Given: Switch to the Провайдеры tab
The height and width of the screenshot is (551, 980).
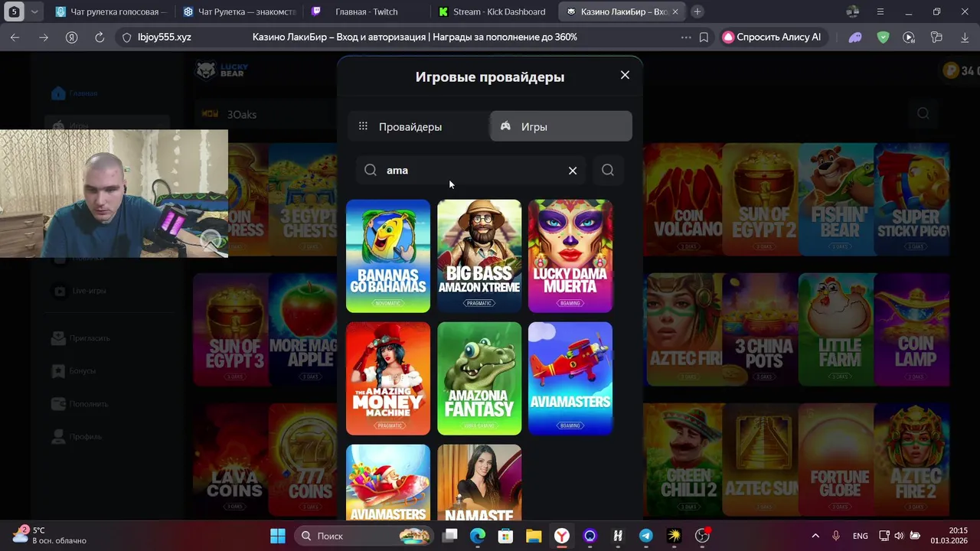Looking at the screenshot, I should [419, 126].
